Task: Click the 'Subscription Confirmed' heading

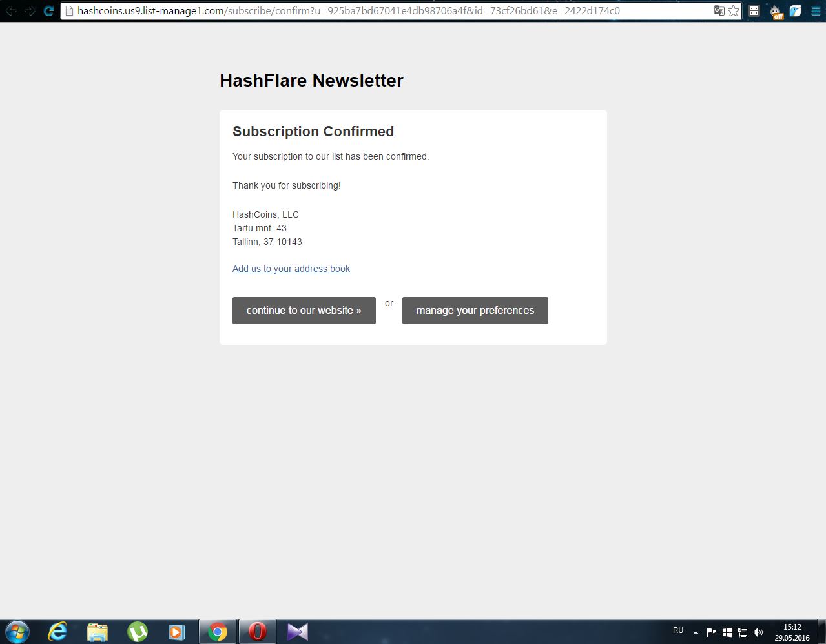Action: (x=313, y=131)
